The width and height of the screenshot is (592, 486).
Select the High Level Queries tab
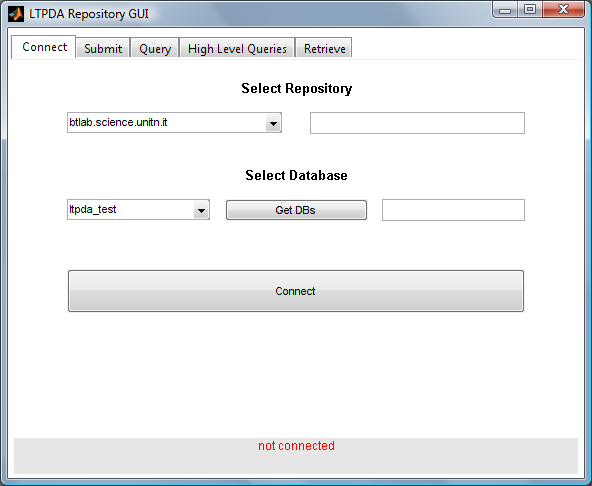[x=237, y=48]
